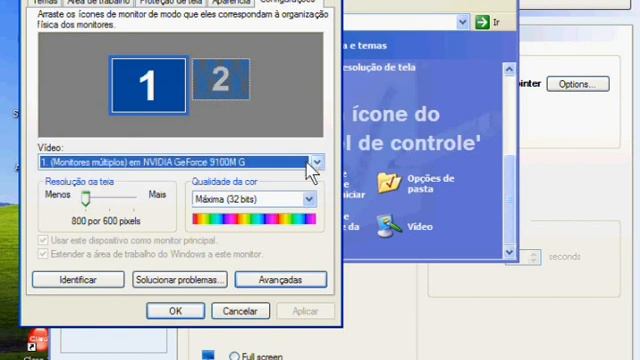Open the Avançadas settings button
Viewport: 640px width, 360px height.
(280, 280)
